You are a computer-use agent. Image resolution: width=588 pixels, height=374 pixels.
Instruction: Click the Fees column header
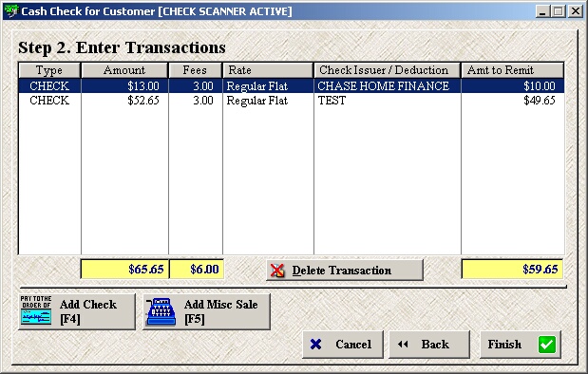[x=196, y=70]
